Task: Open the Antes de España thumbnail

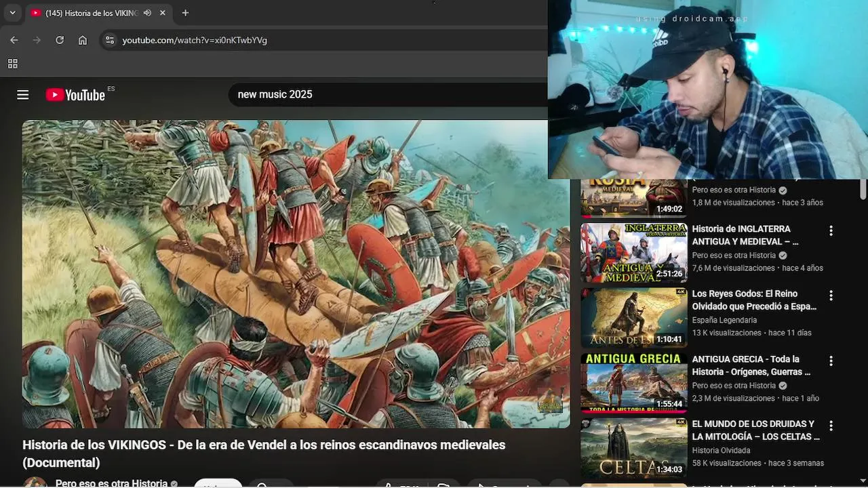Action: pyautogui.click(x=634, y=318)
